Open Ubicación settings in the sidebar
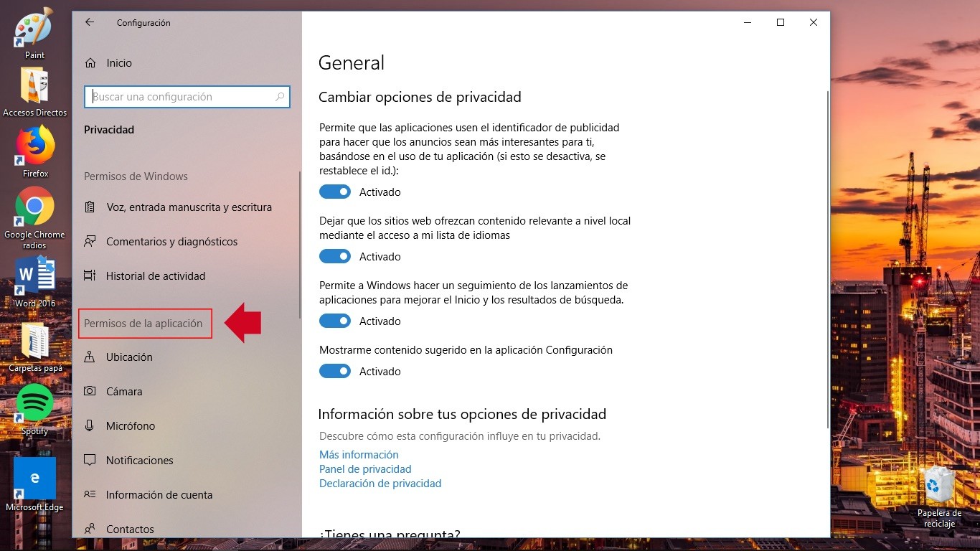Image resolution: width=980 pixels, height=551 pixels. pos(130,357)
